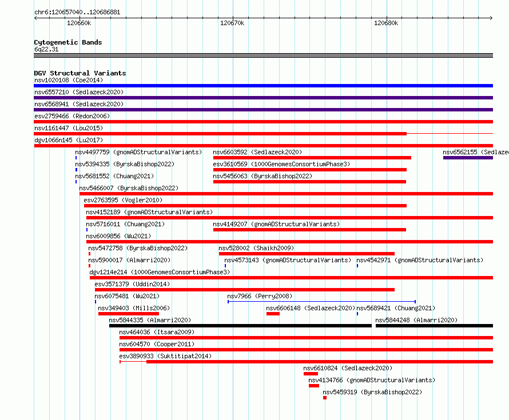509x420 pixels.
Task: Open nsv6568941 (Sedlazeck2020) label
Action: [x=79, y=104]
